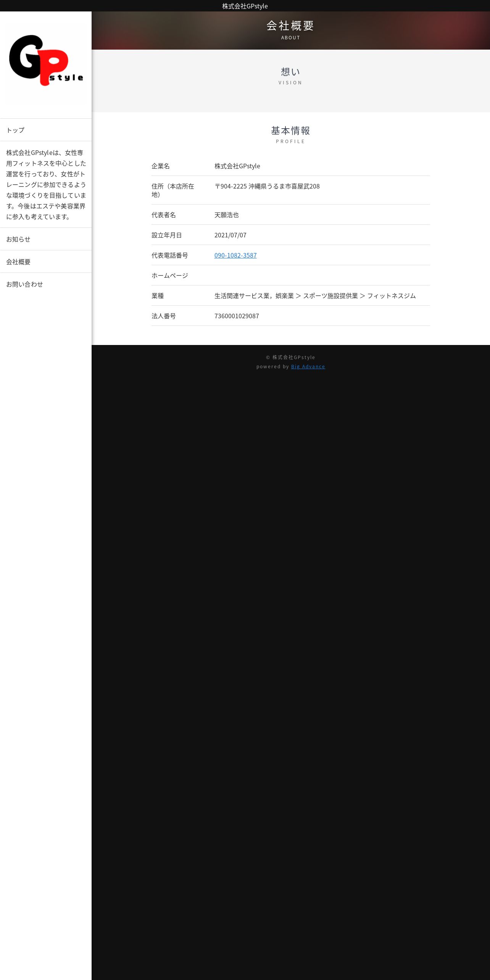Select the company name value 株式会社GPstyle

[x=237, y=166]
